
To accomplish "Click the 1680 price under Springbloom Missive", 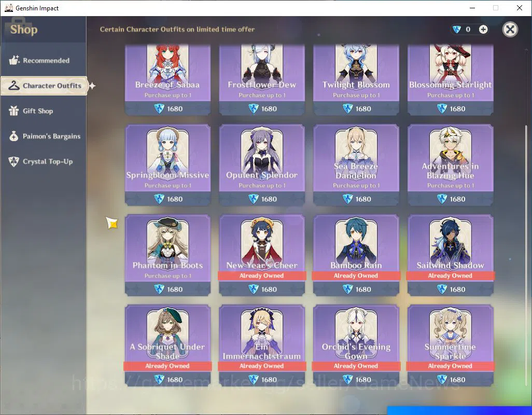I will 167,199.
